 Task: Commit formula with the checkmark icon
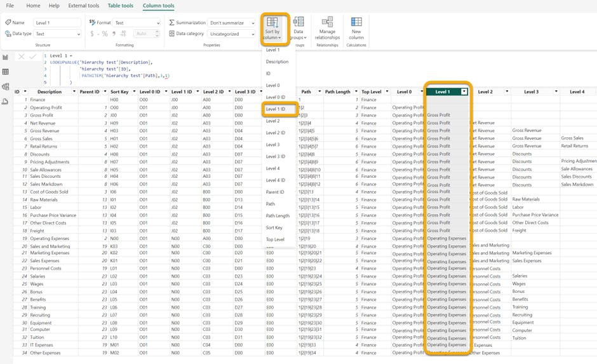click(33, 57)
